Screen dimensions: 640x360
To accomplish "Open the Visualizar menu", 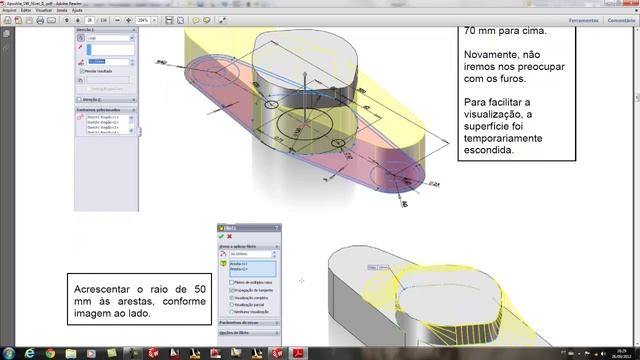I will tap(44, 10).
